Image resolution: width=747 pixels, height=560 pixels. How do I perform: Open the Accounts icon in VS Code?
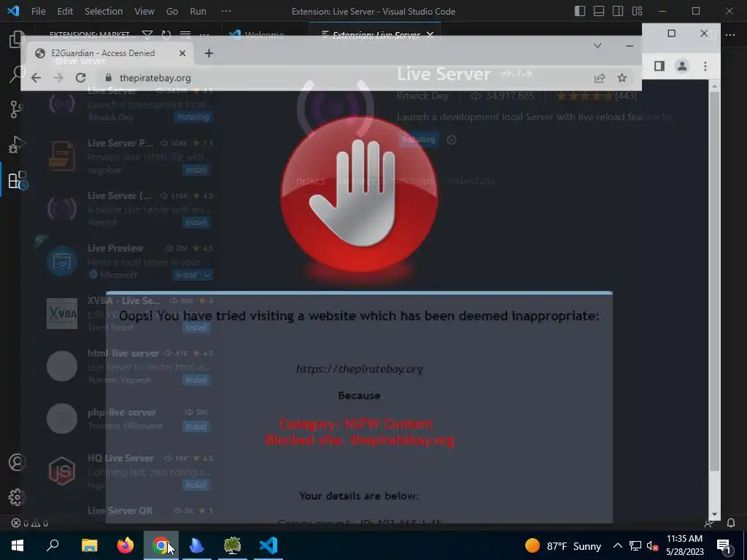click(x=17, y=462)
